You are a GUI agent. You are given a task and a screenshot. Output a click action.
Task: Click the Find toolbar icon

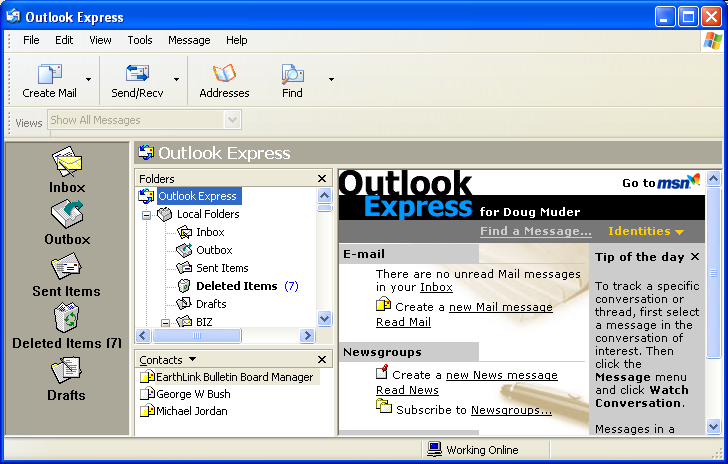click(x=292, y=74)
